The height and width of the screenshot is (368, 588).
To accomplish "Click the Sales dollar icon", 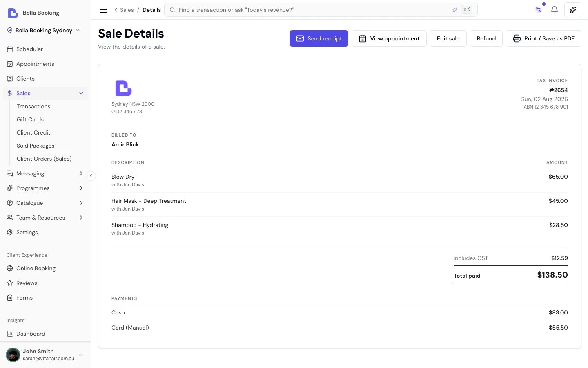I will [10, 93].
